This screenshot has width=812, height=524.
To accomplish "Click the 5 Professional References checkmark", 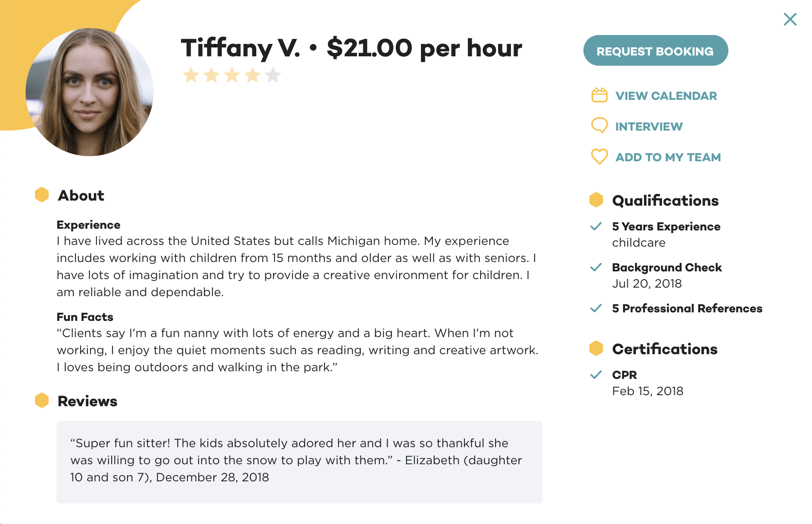I will 596,308.
